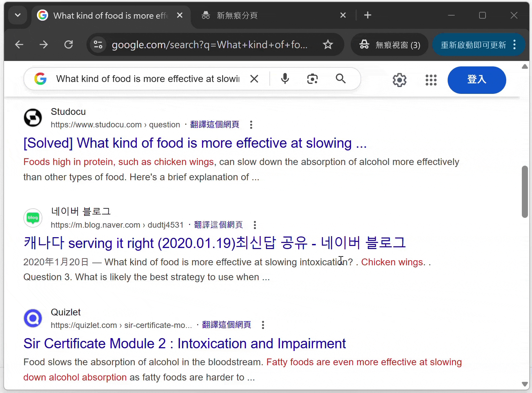The height and width of the screenshot is (393, 532).
Task: Click inside the Google search input field
Action: coord(148,79)
